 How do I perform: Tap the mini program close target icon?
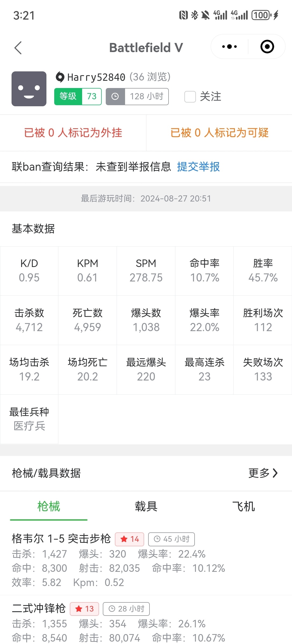(267, 47)
